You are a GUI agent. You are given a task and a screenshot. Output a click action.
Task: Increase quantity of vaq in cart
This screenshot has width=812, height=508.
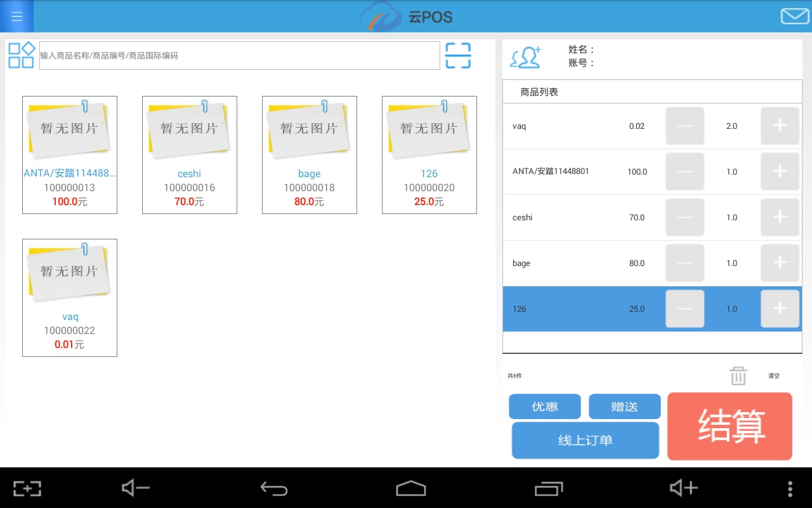[x=780, y=126]
